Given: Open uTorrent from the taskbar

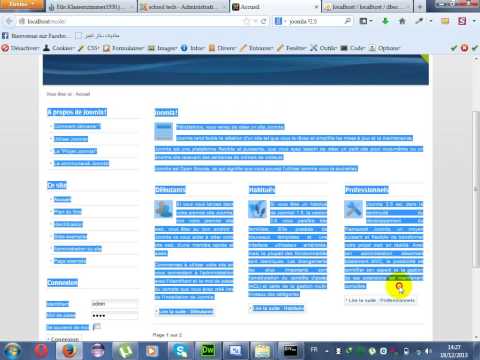Looking at the screenshot, I should click(125, 351).
